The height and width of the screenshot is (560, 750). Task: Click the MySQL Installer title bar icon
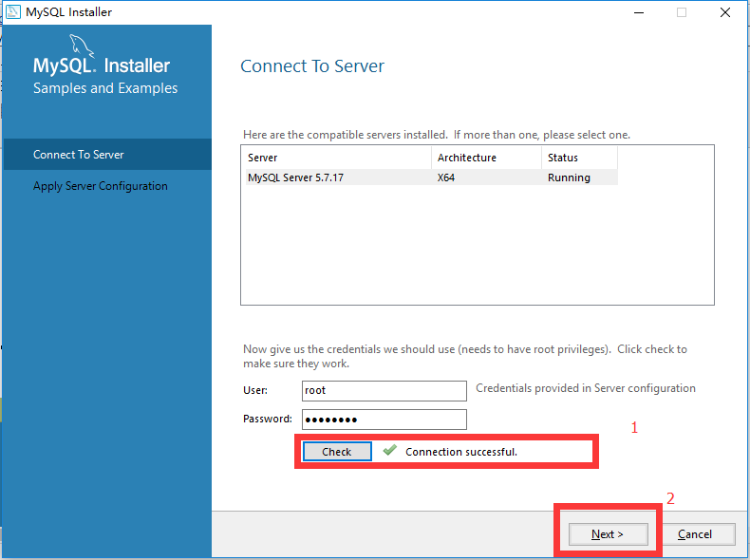click(13, 12)
